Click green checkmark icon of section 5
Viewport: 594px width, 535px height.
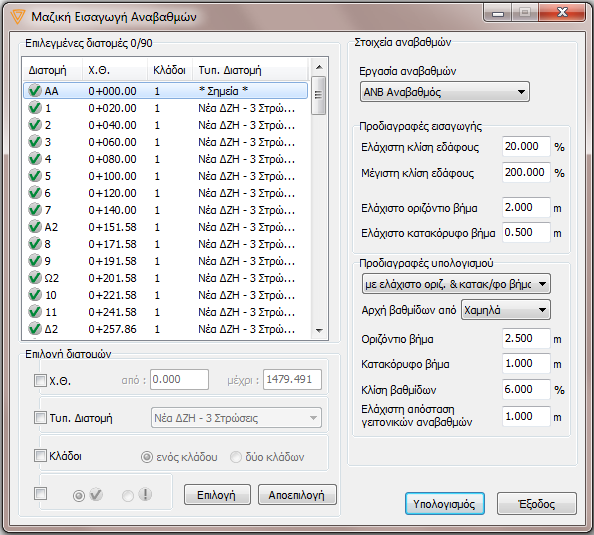pos(35,176)
